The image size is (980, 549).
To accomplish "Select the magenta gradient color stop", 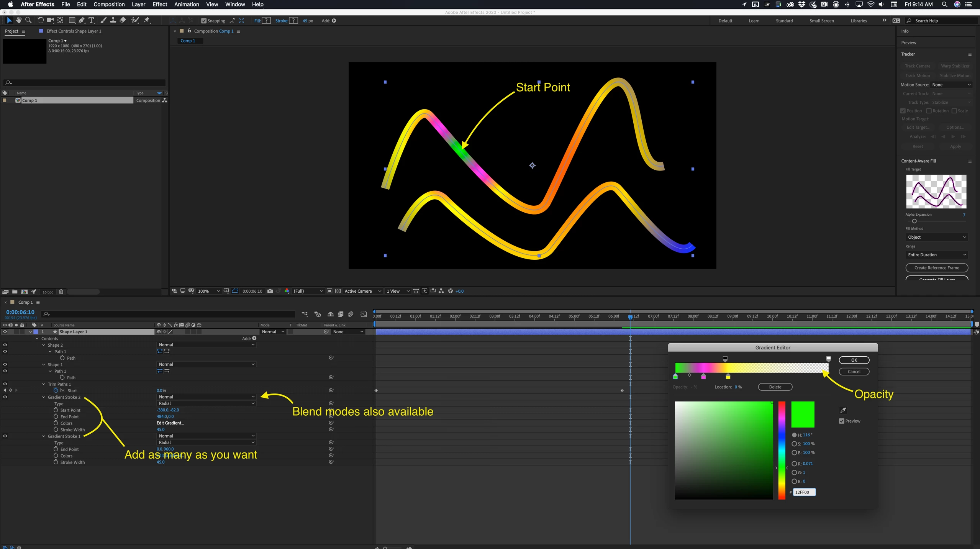I will tap(703, 377).
